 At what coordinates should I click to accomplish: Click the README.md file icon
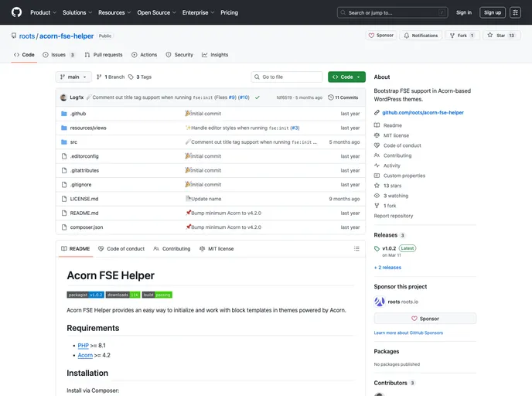[x=63, y=213]
